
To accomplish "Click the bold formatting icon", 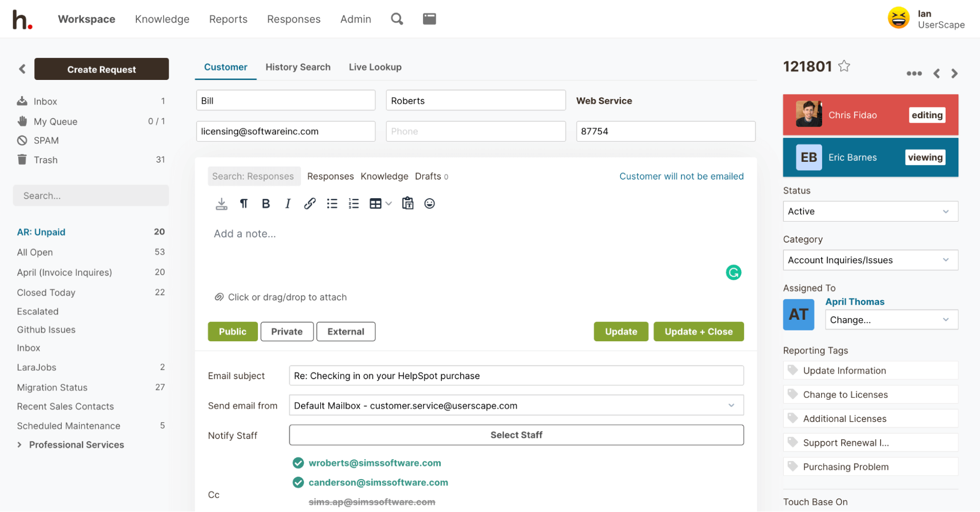I will coord(266,204).
